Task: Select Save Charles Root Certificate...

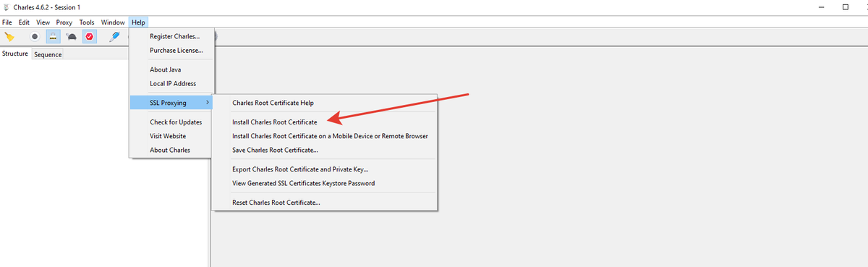Action: click(x=325, y=150)
